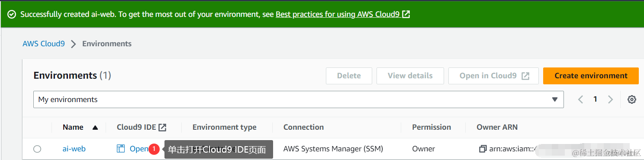
Task: Click the Environment type column header
Action: [224, 127]
